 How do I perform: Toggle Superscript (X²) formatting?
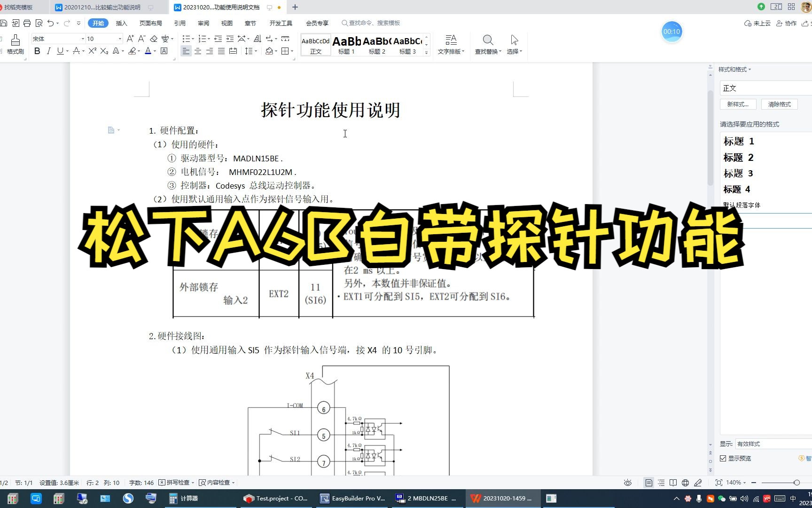point(92,51)
